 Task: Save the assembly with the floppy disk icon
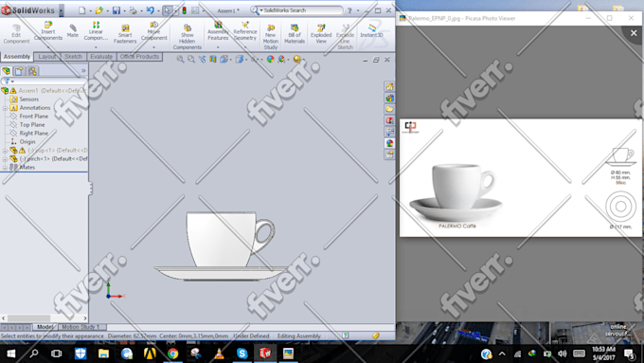[x=116, y=10]
